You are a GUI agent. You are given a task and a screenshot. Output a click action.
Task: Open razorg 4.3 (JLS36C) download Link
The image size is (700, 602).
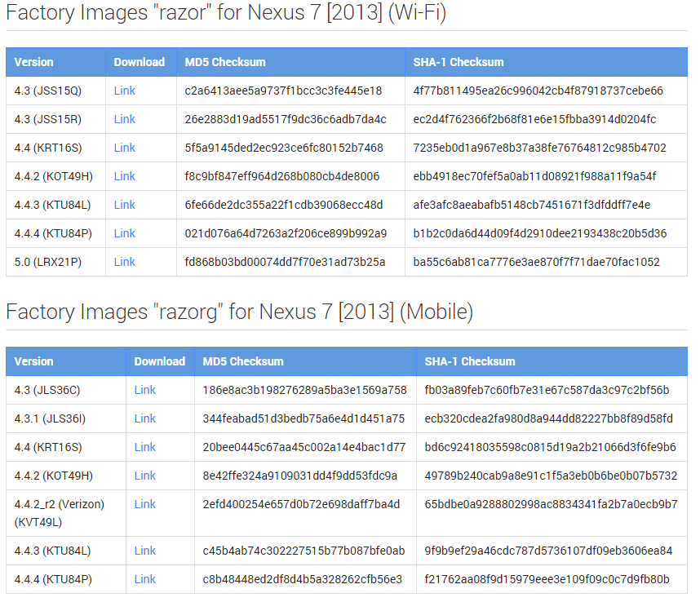point(144,390)
